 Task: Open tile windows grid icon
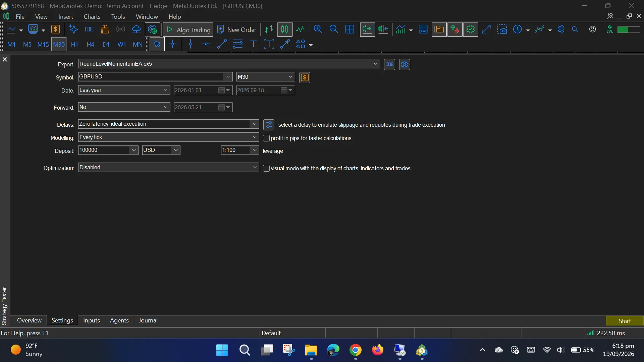click(350, 29)
